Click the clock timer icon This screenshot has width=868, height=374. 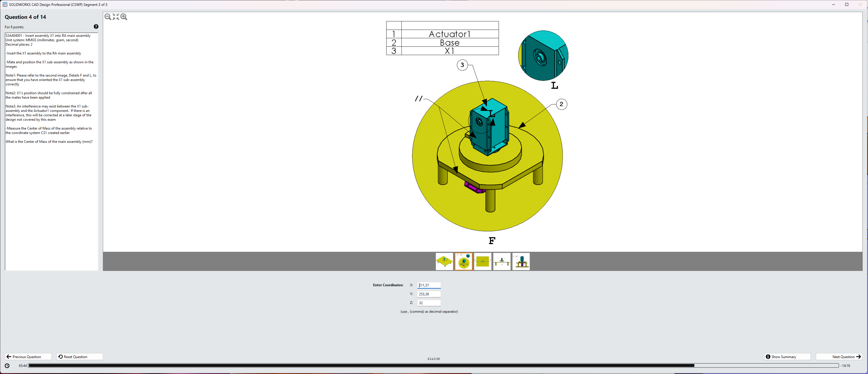click(x=7, y=365)
